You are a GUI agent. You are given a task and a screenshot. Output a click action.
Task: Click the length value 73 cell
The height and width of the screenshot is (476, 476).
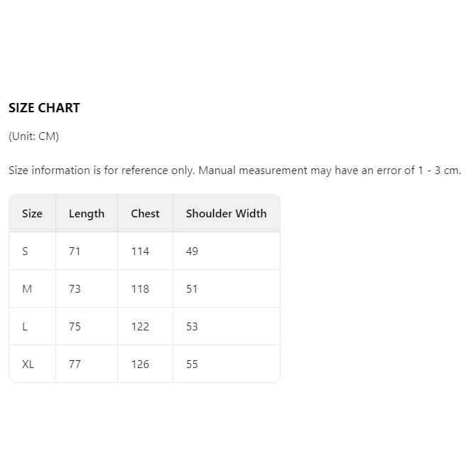(75, 288)
